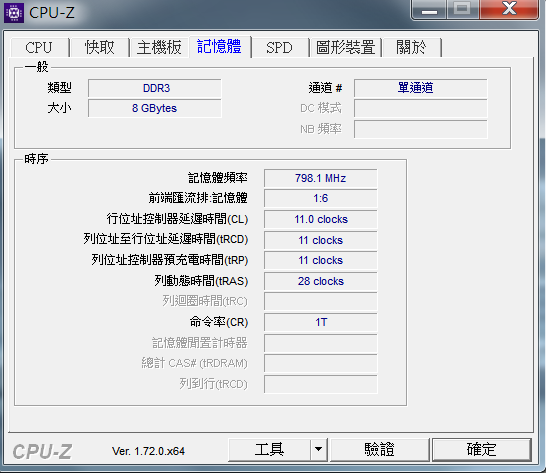Image resolution: width=546 pixels, height=473 pixels.
Task: Click the empty 列到行(tRCD) field
Action: (321, 385)
